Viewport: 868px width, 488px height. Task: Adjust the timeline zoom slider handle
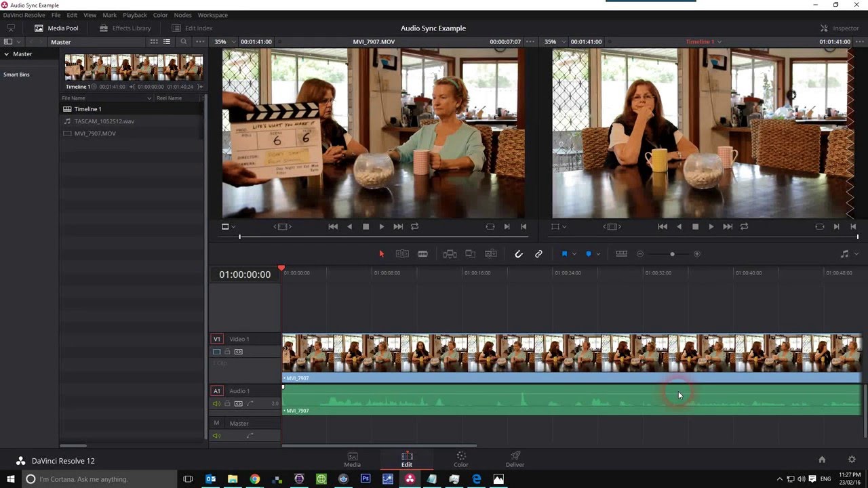672,254
